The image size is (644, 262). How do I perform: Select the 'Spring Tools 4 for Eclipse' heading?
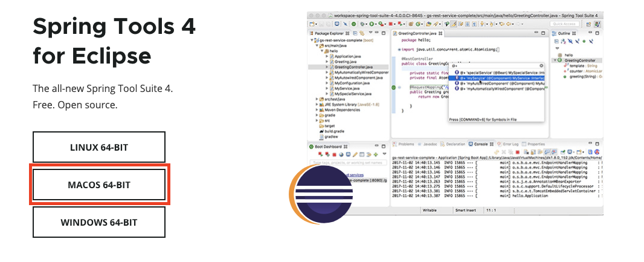point(114,41)
